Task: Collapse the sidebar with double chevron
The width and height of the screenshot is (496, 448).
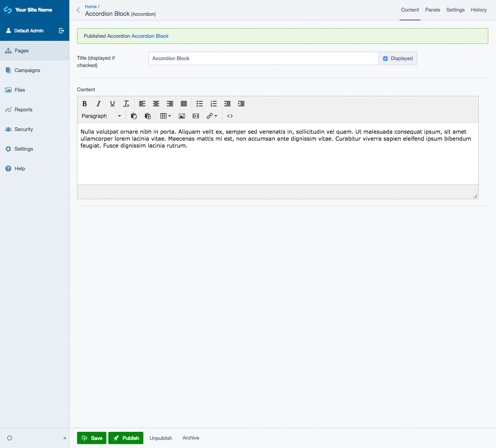Action: click(x=65, y=438)
